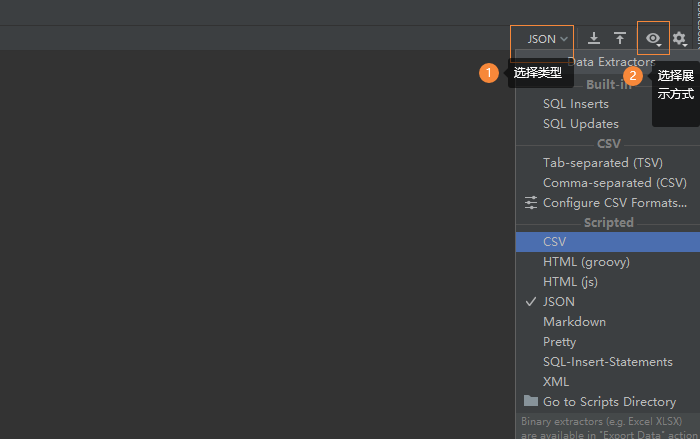Click the orange step 2 badge

point(632,75)
